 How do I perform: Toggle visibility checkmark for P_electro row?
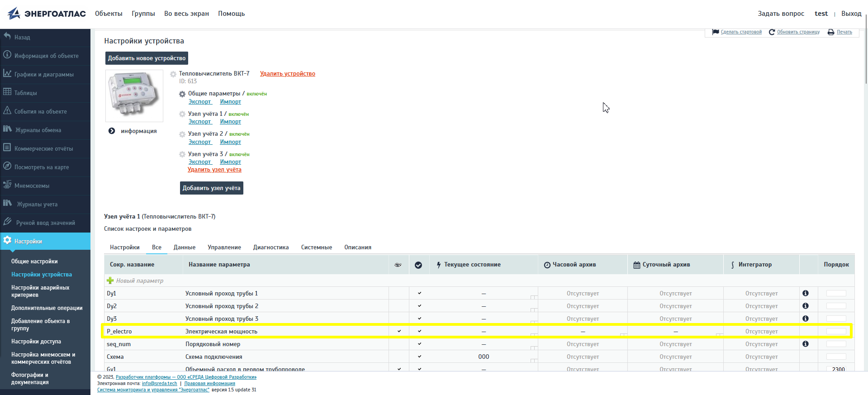tap(399, 331)
